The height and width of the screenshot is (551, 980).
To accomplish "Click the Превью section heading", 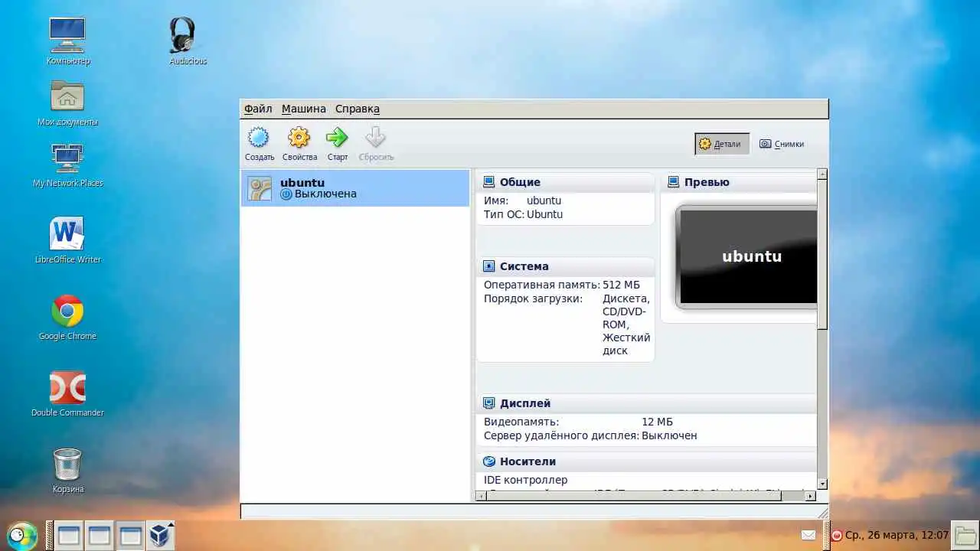I will tap(707, 182).
